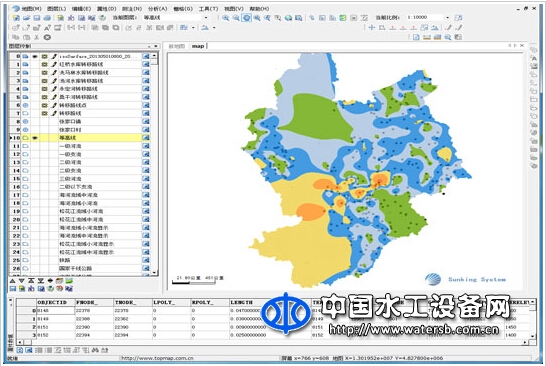Click the open folder toolbar icon
This screenshot has height=366, width=546.
[x=26, y=18]
